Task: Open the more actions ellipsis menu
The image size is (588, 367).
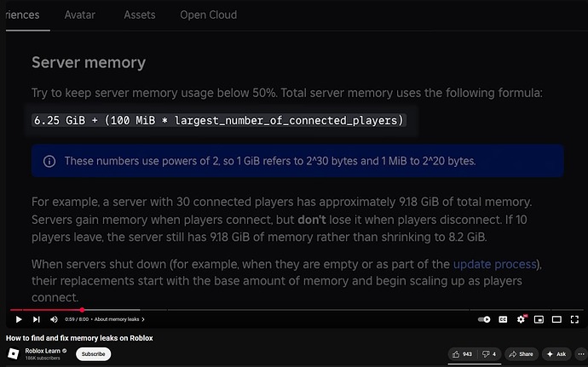Action: tap(581, 354)
